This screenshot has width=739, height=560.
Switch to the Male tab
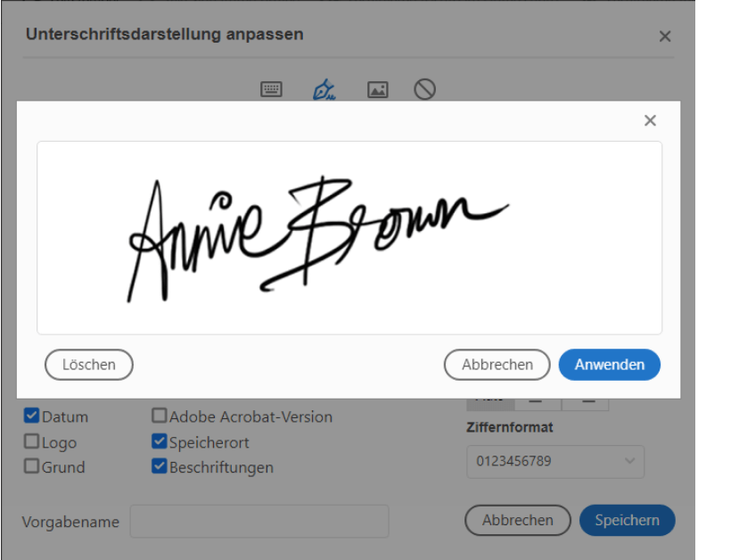pos(489,401)
